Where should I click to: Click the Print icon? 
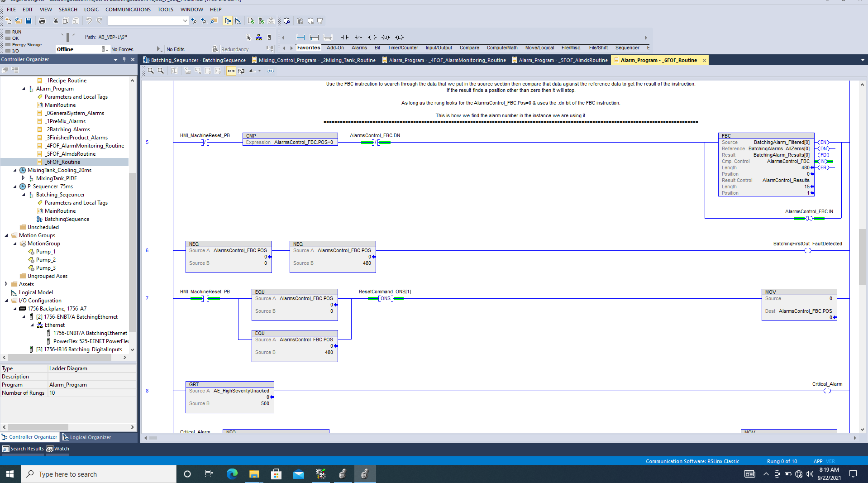(x=42, y=21)
